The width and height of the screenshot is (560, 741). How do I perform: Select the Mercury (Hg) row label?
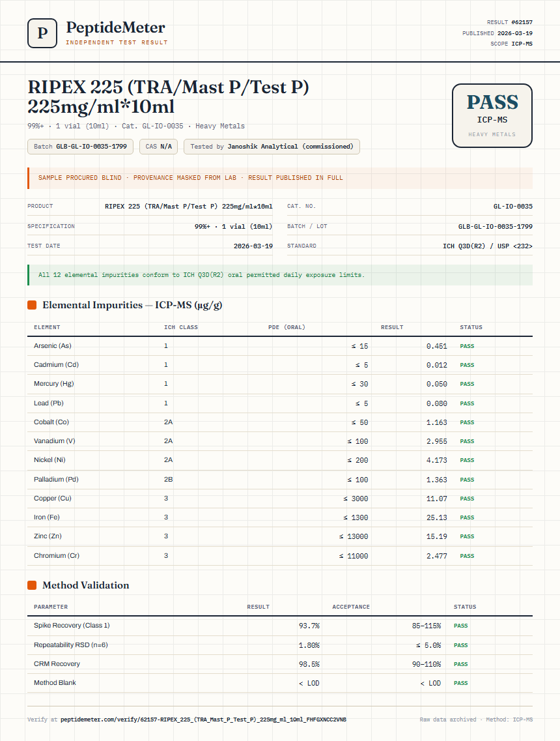click(x=54, y=384)
